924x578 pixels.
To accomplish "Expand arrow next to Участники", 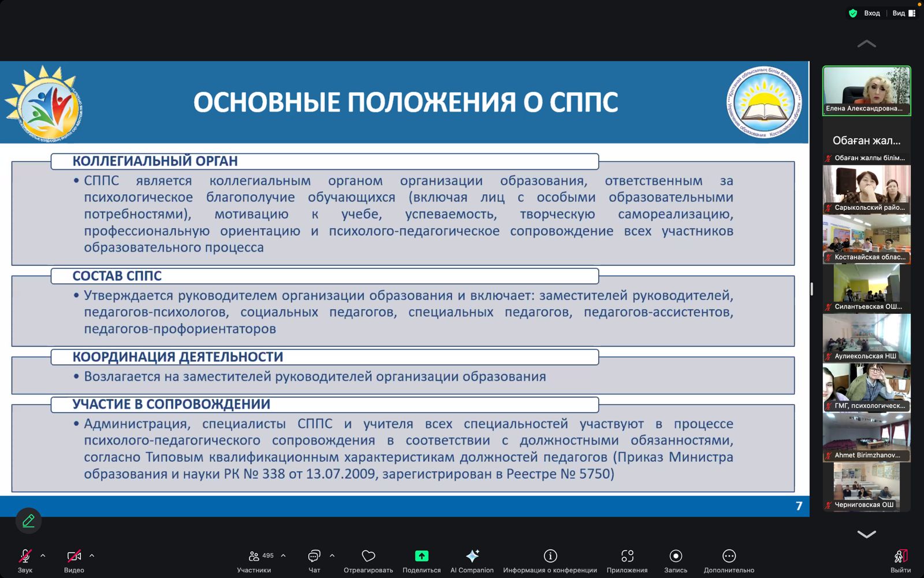I will pos(283,555).
